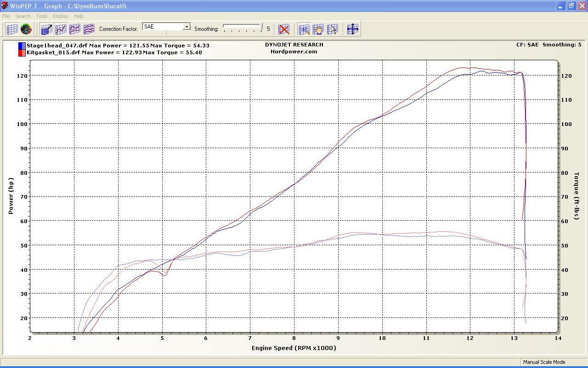This screenshot has width=588, height=368.
Task: Click the red Kitgasket run color swatch
Action: [22, 52]
